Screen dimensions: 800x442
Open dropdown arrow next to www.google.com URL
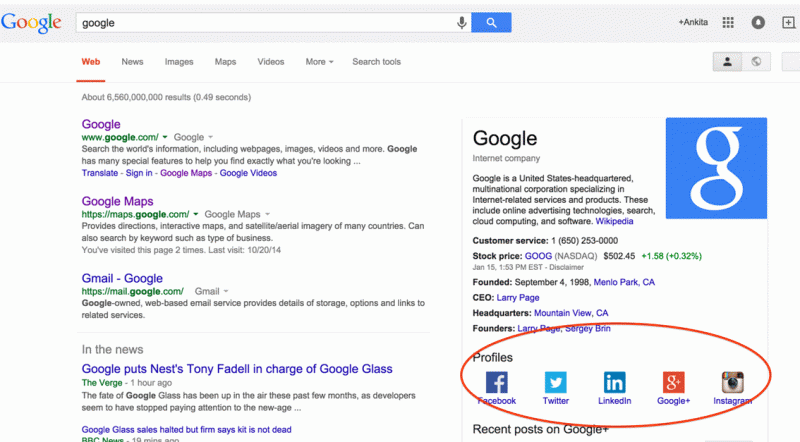165,137
